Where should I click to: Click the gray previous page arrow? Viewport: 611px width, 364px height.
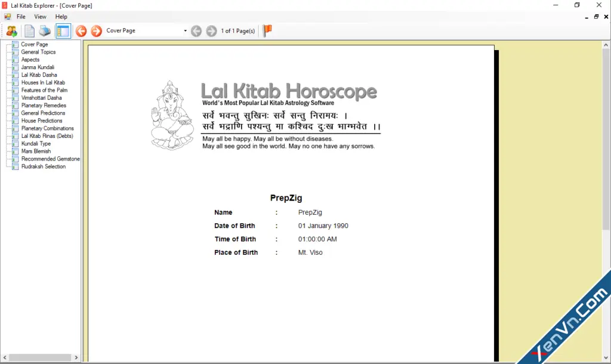click(196, 31)
